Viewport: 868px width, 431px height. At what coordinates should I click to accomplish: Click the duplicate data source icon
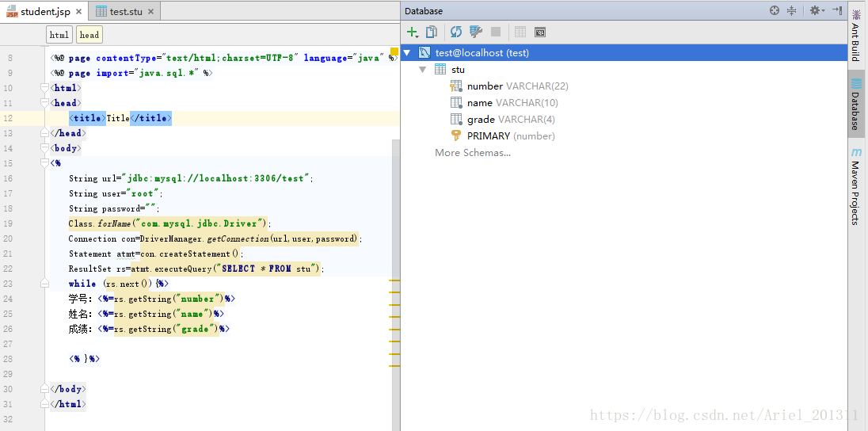click(432, 32)
